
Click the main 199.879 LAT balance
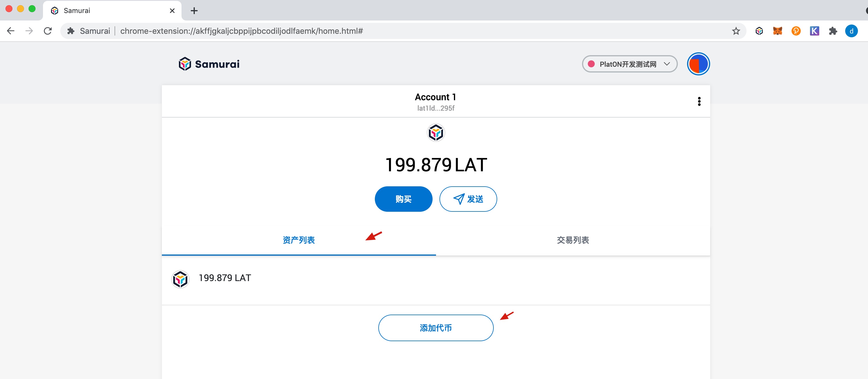436,165
